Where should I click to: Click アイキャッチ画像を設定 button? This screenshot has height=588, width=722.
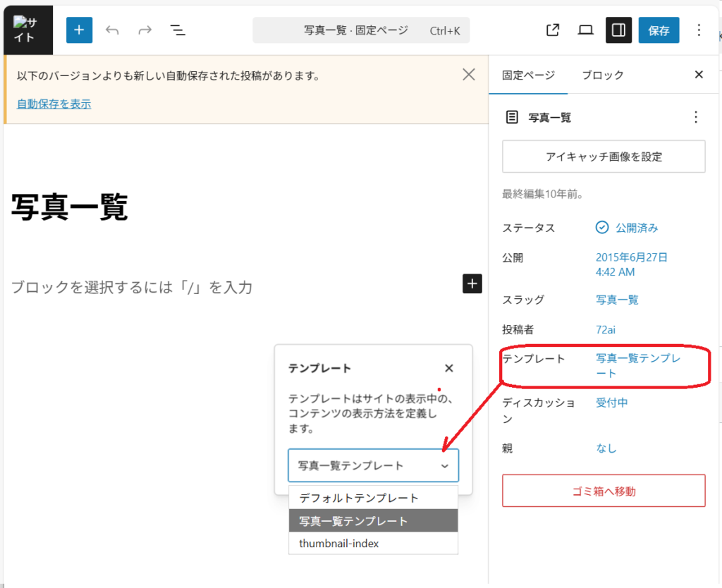tap(604, 157)
